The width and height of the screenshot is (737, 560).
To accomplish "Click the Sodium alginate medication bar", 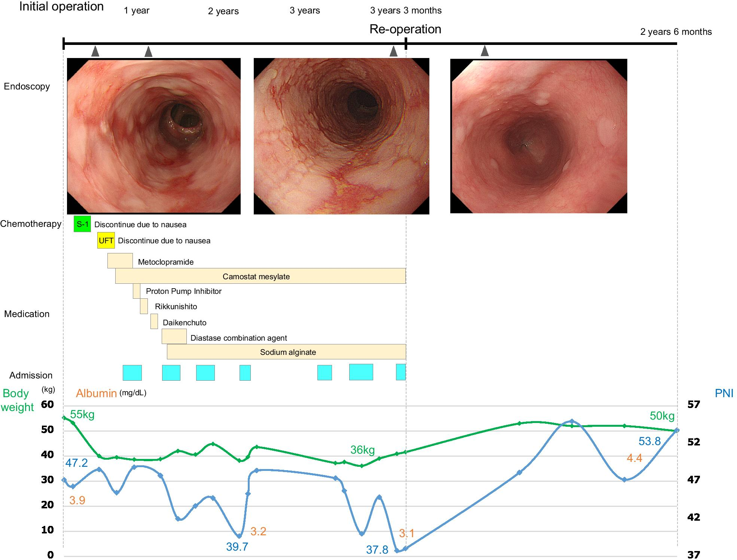I will (x=286, y=351).
